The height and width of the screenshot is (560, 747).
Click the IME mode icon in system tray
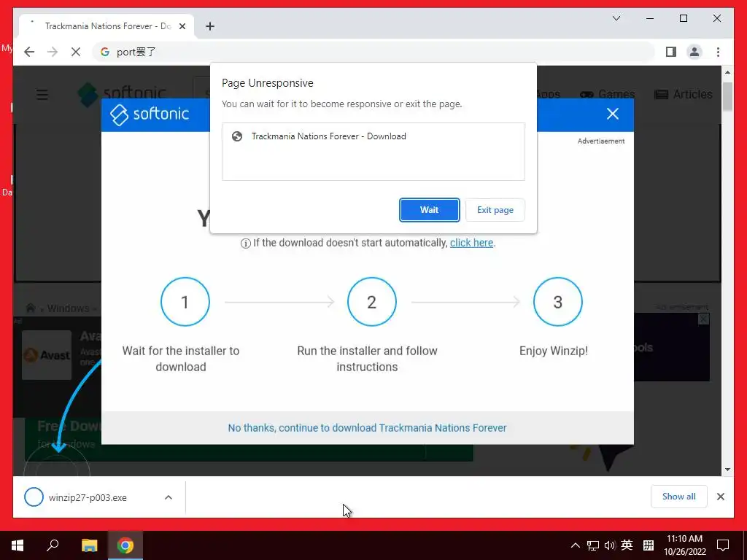pos(649,545)
